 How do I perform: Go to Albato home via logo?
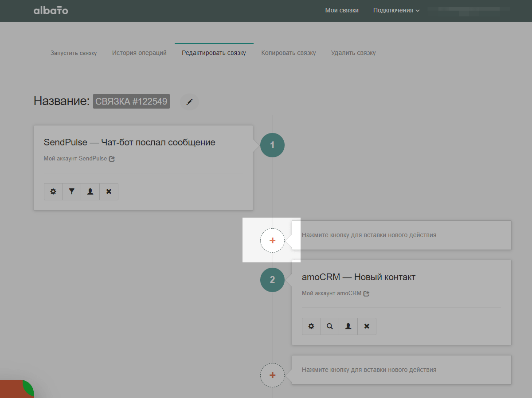(x=51, y=10)
